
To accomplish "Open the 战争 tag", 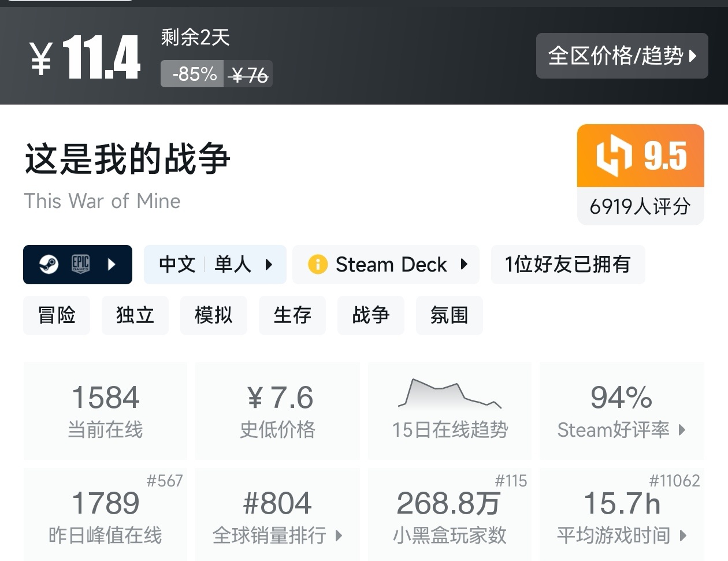I will coord(371,315).
